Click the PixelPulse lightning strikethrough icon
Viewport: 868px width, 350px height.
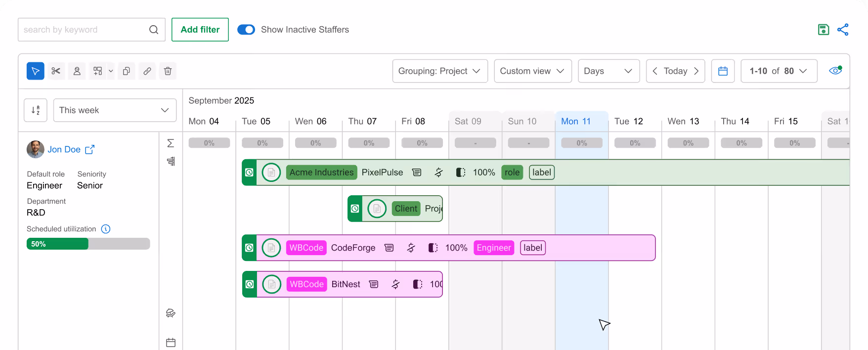point(438,173)
